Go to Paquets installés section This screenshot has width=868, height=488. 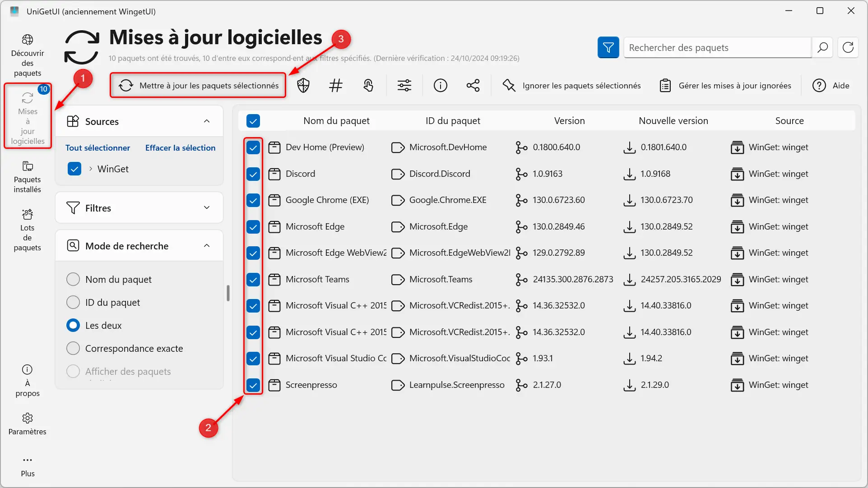tap(28, 177)
